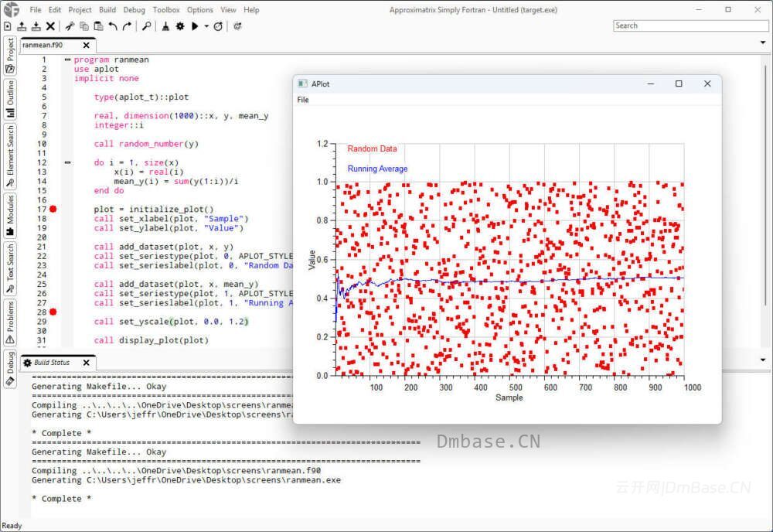Close the ranmean.f90 editor tab
Image resolution: width=773 pixels, height=532 pixels.
87,46
